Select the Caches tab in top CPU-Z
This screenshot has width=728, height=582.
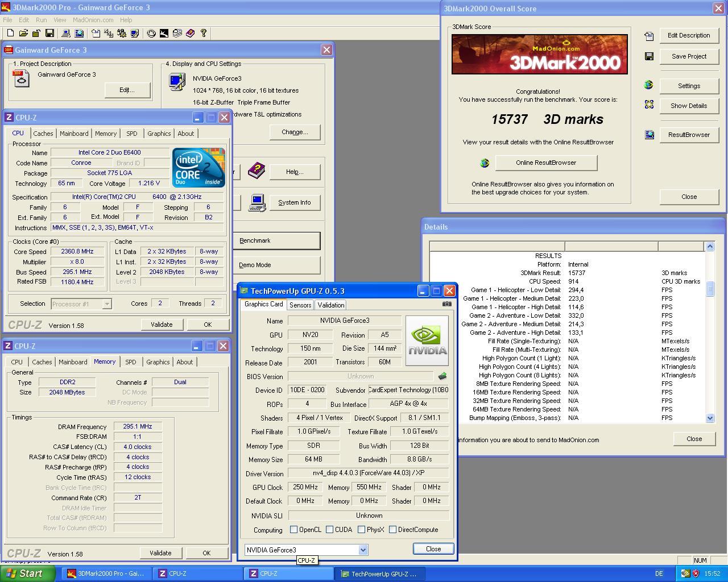(43, 134)
